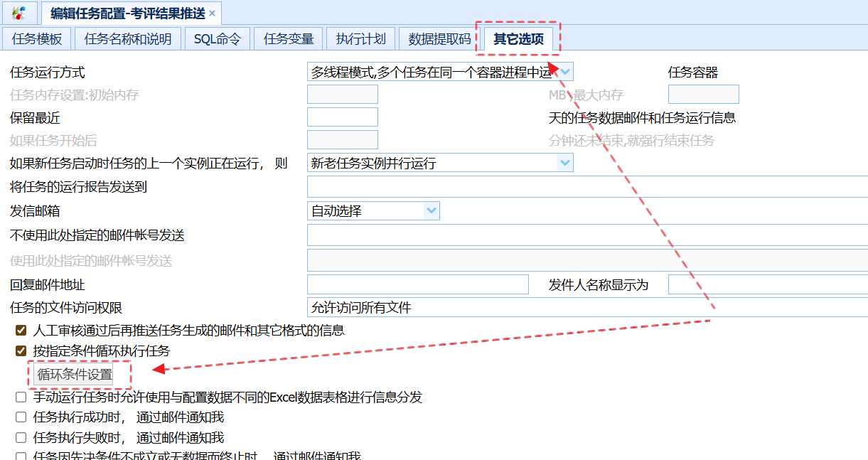Click the 回复邮件地址 input field

417,284
